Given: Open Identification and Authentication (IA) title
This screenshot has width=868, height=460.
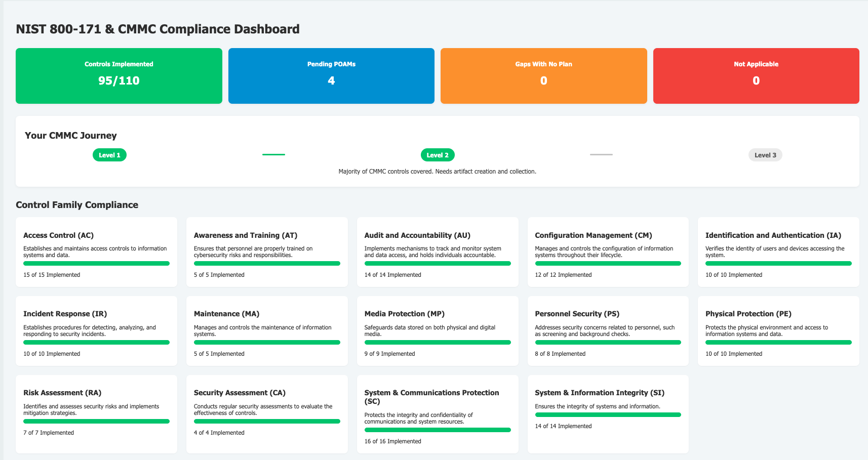Looking at the screenshot, I should (773, 235).
